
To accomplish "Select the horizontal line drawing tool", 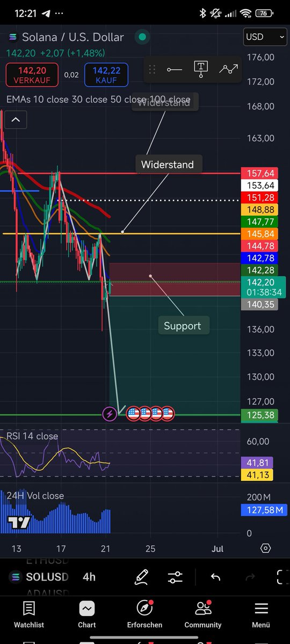I will point(175,69).
